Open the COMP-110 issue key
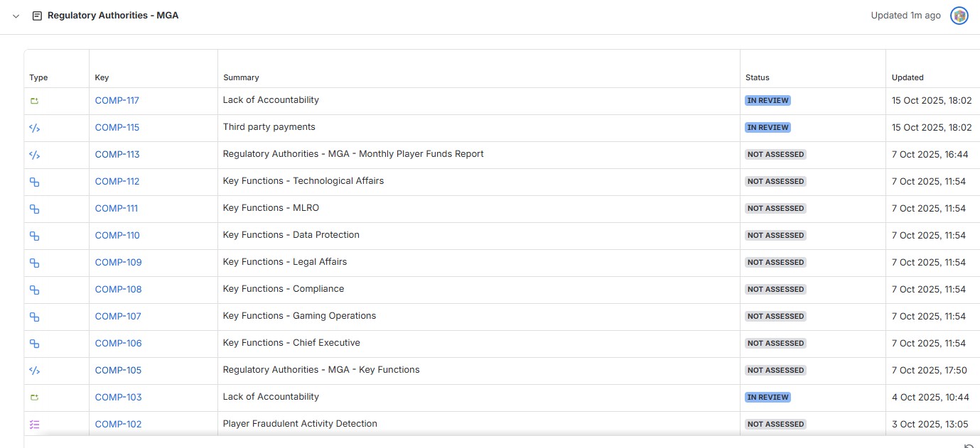 click(x=117, y=236)
